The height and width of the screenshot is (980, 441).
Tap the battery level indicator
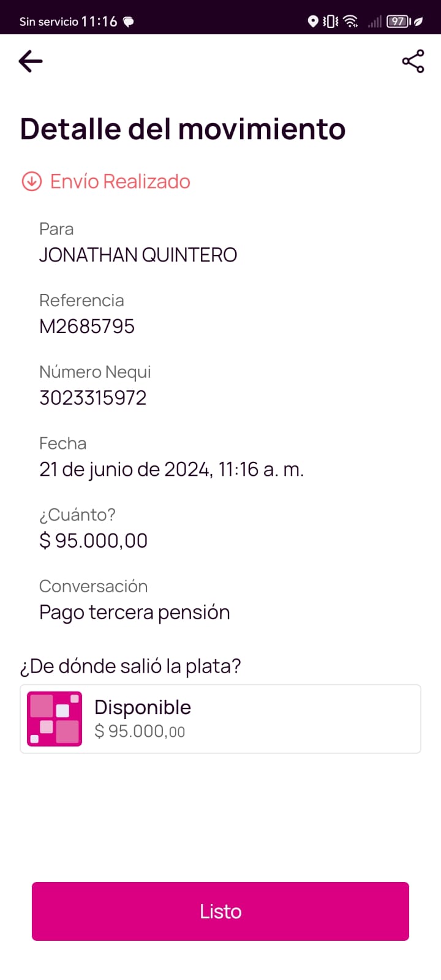(x=398, y=22)
